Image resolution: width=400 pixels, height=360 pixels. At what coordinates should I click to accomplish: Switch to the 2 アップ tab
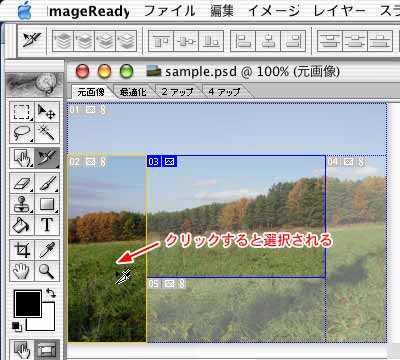point(177,92)
